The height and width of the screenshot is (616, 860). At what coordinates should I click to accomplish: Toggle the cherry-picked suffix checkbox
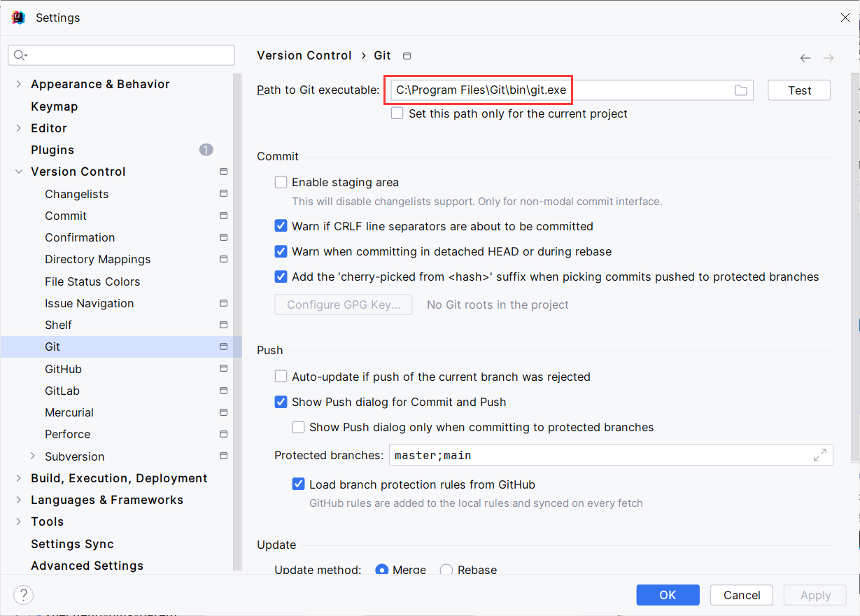click(281, 276)
